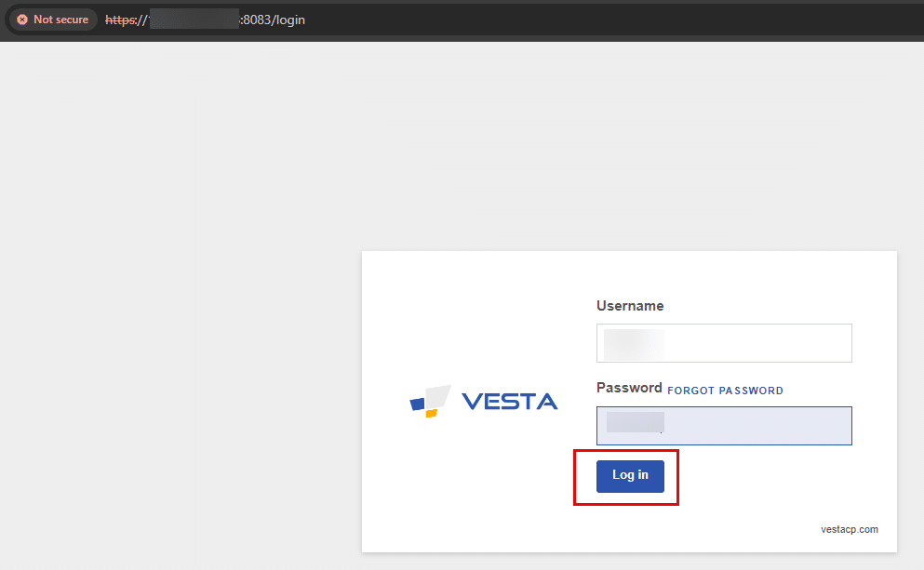The image size is (924, 570).
Task: Click the Password field label
Action: (x=629, y=387)
